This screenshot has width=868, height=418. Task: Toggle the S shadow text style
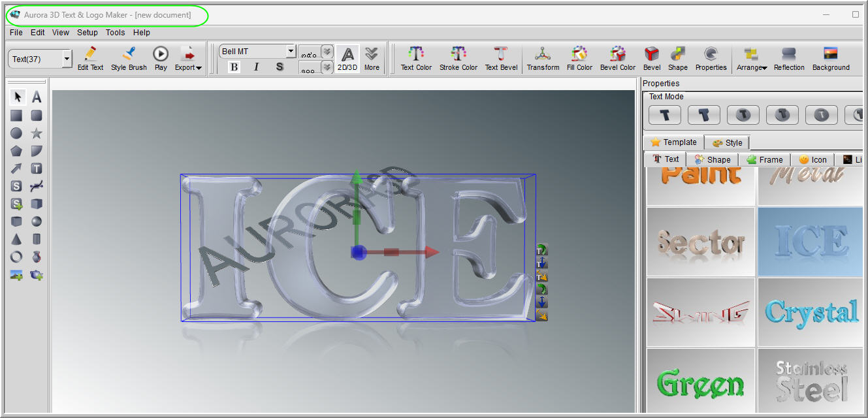(280, 67)
